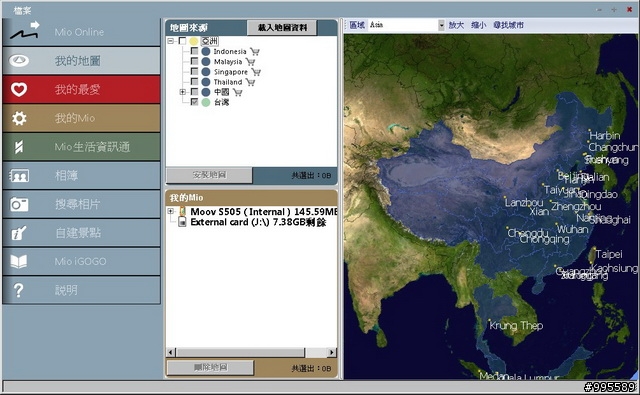Open 搜尋相片 sidebar section

pos(81,204)
